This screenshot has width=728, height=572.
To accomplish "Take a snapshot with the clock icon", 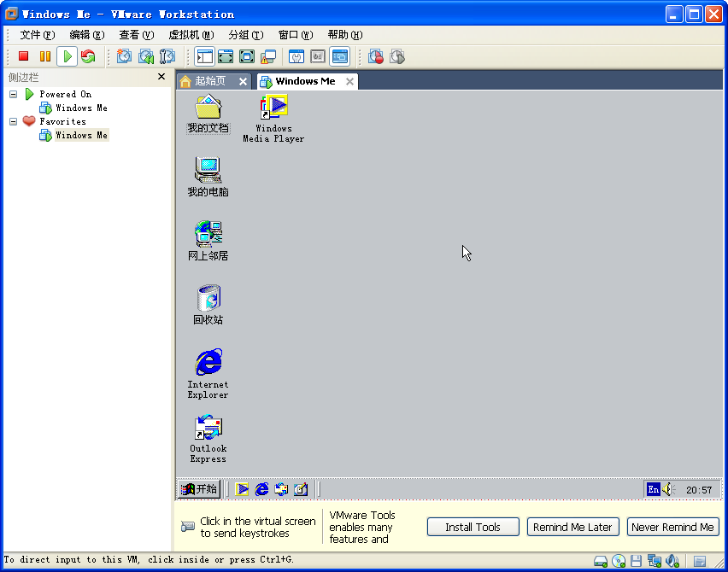I will [x=124, y=56].
